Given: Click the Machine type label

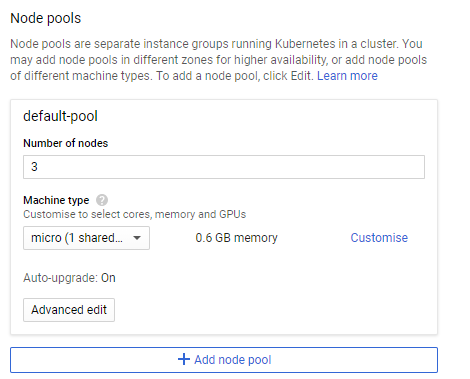Looking at the screenshot, I should pyautogui.click(x=56, y=200).
